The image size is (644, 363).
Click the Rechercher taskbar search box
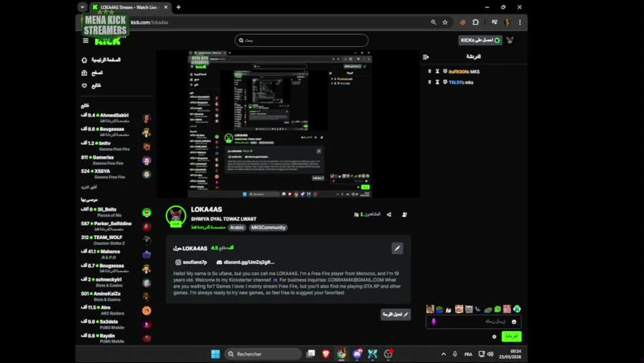(x=263, y=354)
